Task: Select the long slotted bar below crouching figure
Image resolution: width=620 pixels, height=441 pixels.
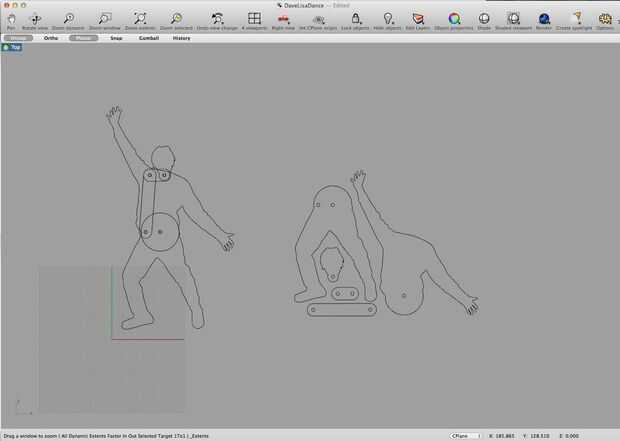Action: tap(342, 310)
